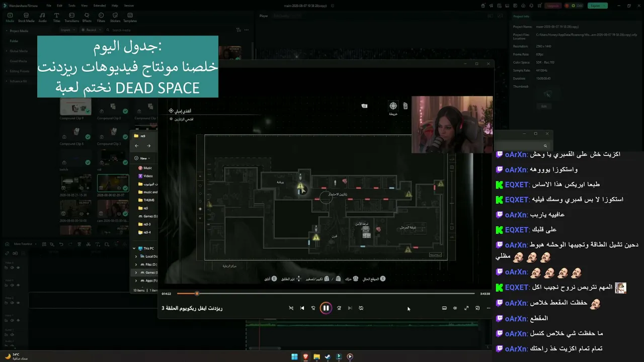Pause the video in the media player

click(x=326, y=308)
